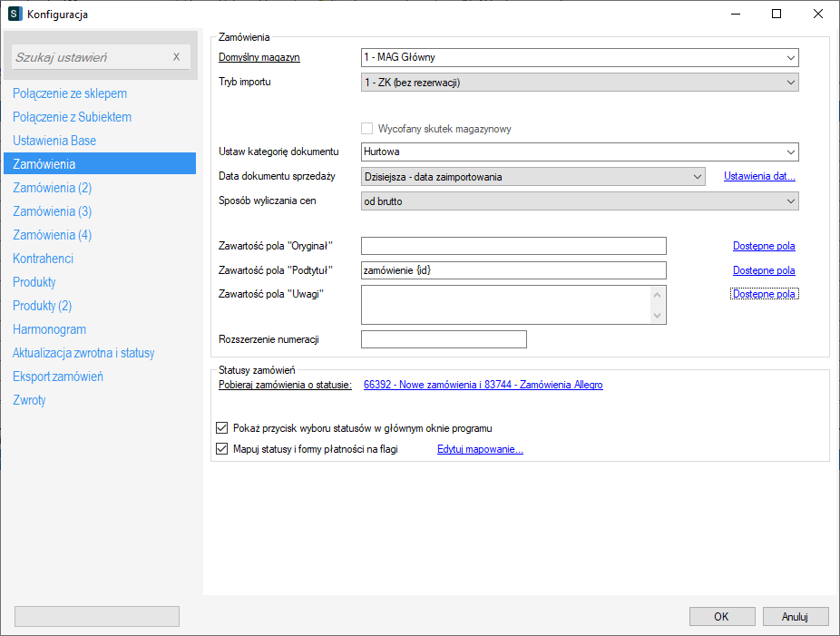Screen dimensions: 840x636
Task: Click the Rozszerzenie numeracji input field
Action: tap(444, 339)
